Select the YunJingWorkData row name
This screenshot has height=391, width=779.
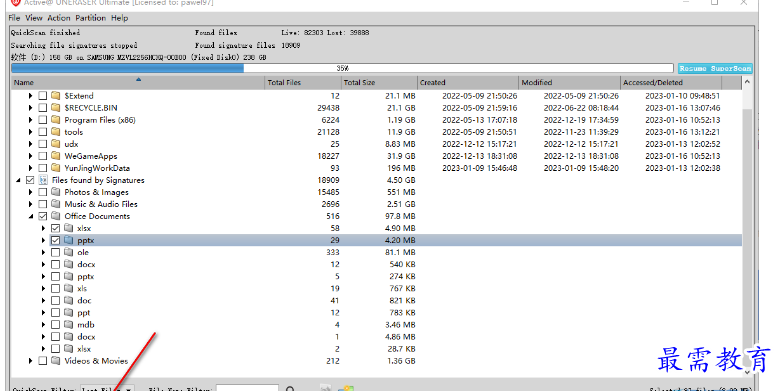click(x=97, y=168)
